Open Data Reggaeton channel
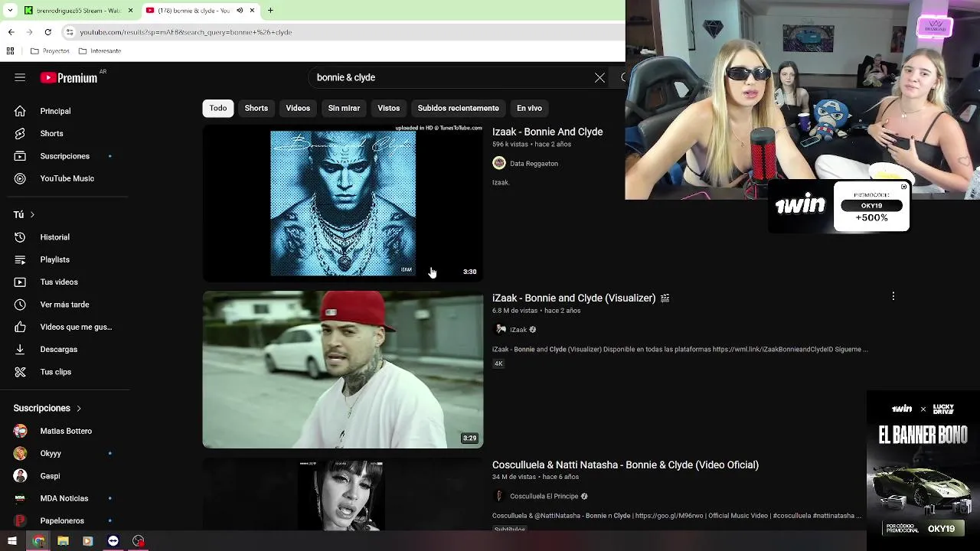The image size is (980, 551). click(x=534, y=164)
